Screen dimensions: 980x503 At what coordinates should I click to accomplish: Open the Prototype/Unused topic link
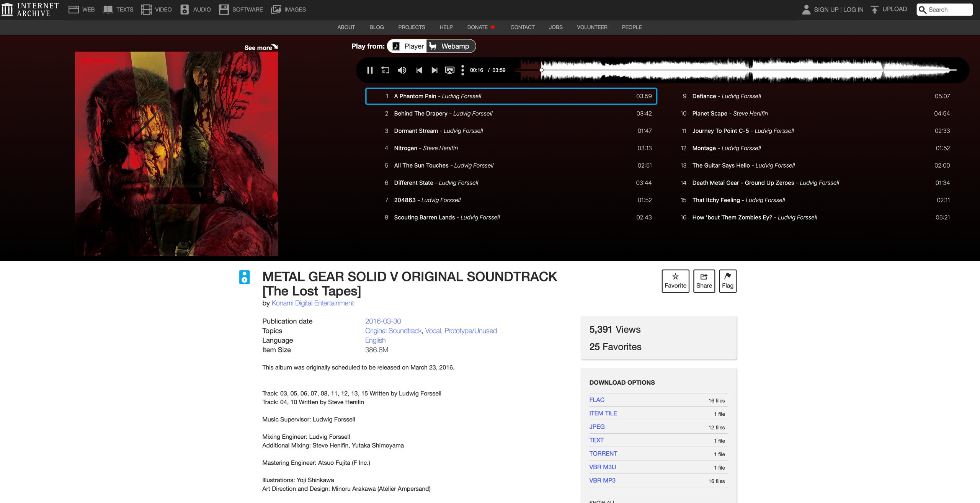pos(470,331)
